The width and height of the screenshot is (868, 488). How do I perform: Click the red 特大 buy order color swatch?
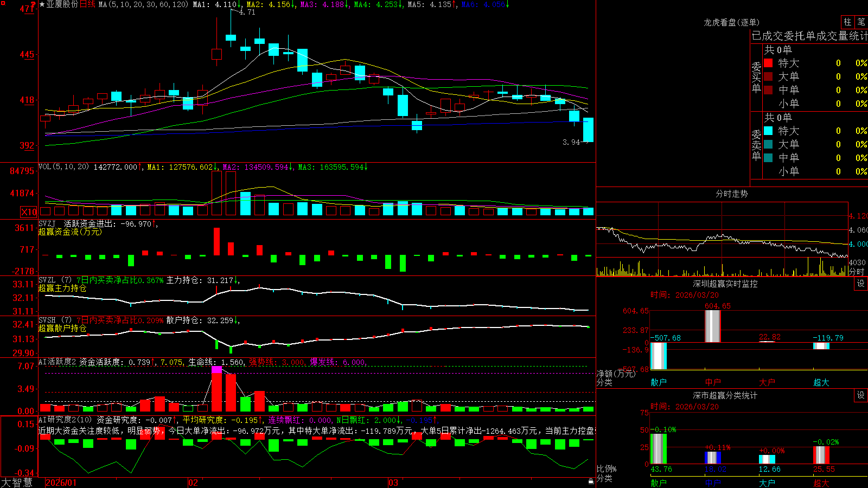pos(768,63)
